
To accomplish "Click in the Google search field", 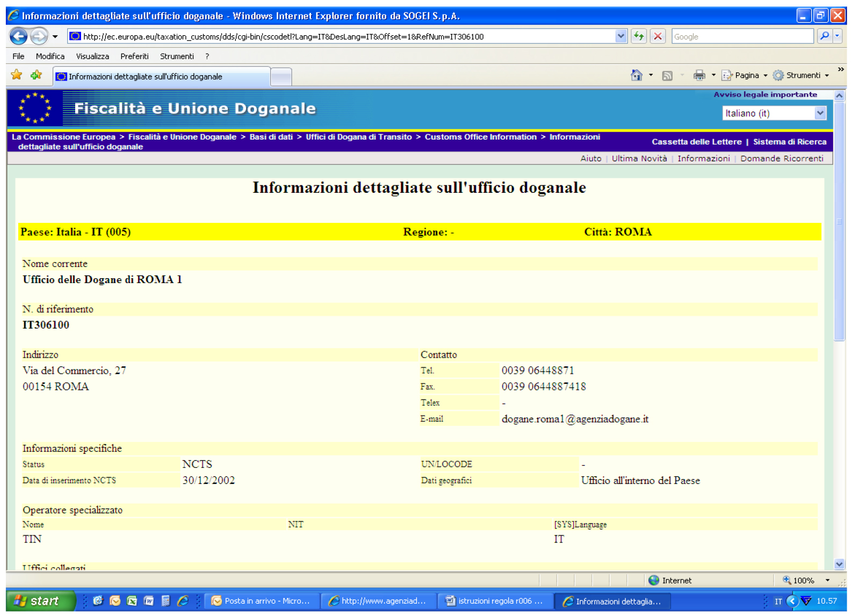I will click(x=741, y=37).
